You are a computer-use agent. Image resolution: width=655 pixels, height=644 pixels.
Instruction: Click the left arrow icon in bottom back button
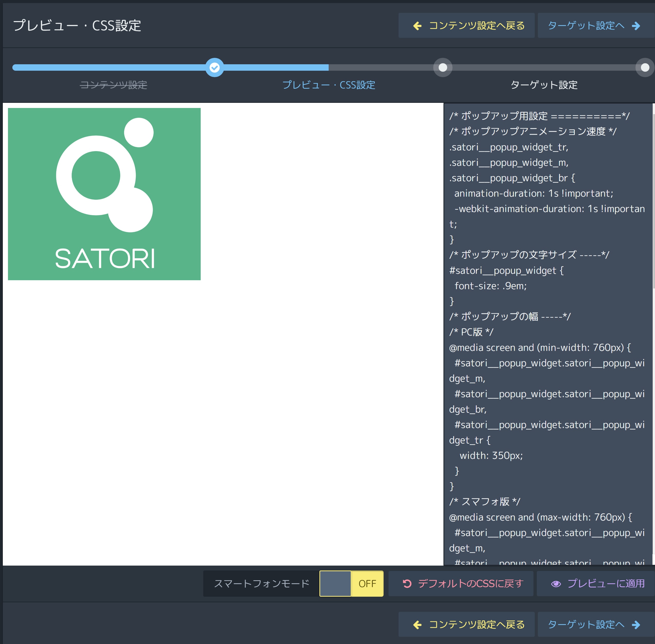pyautogui.click(x=417, y=625)
